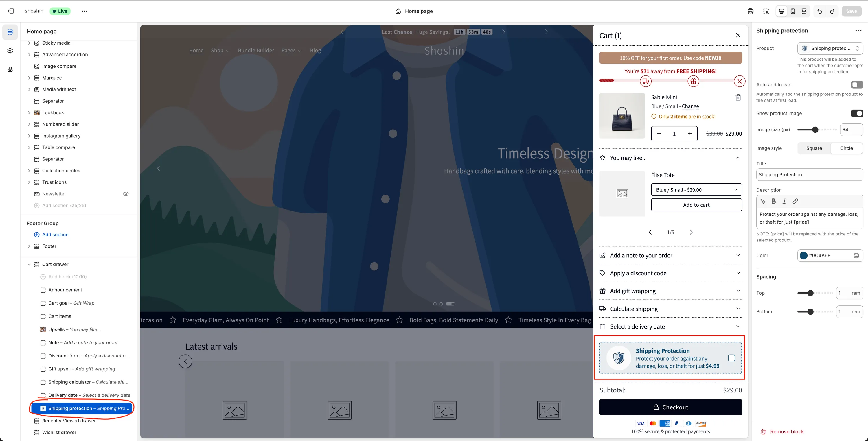Select Gift upsell block in sidebar

click(x=82, y=369)
